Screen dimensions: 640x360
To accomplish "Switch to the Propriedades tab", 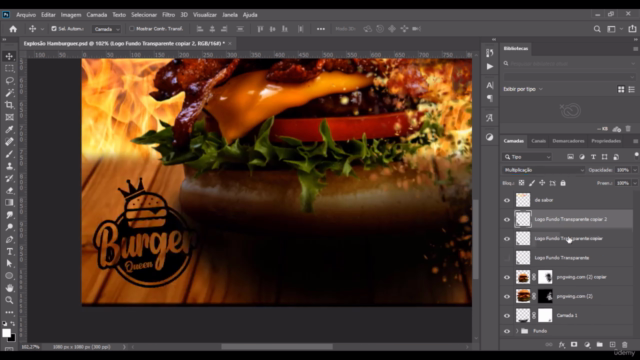I will click(x=606, y=141).
